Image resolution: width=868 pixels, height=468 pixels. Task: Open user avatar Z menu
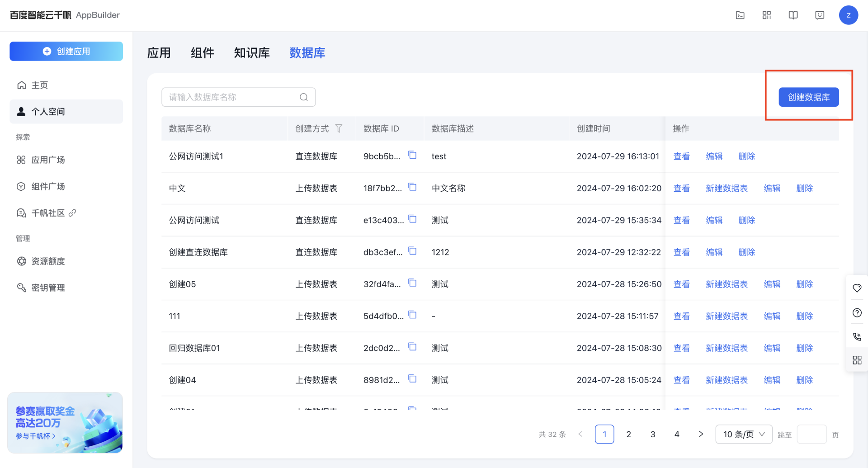point(849,15)
